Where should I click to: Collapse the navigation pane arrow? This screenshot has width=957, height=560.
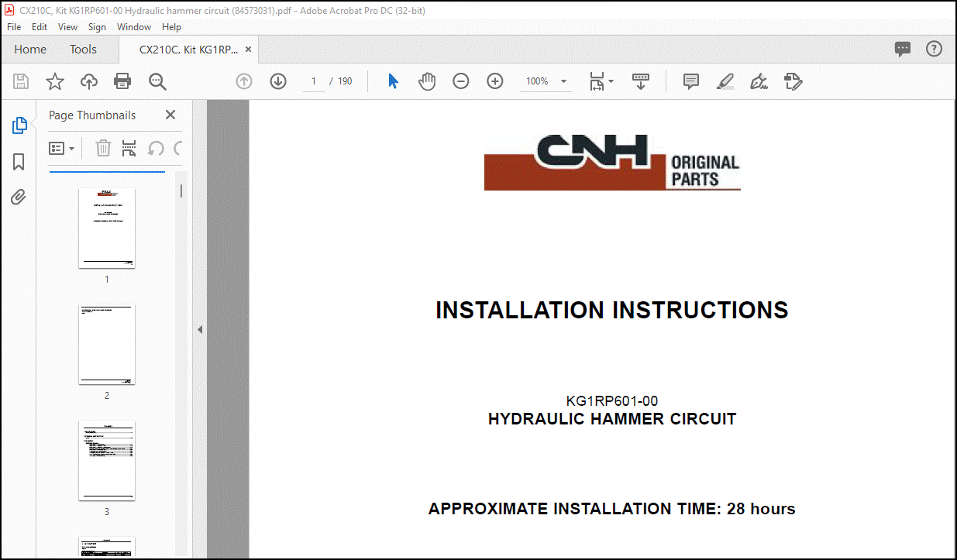point(199,329)
